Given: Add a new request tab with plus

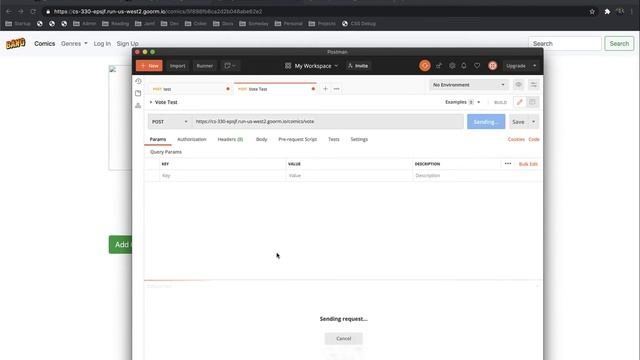Looking at the screenshot, I should click(325, 89).
